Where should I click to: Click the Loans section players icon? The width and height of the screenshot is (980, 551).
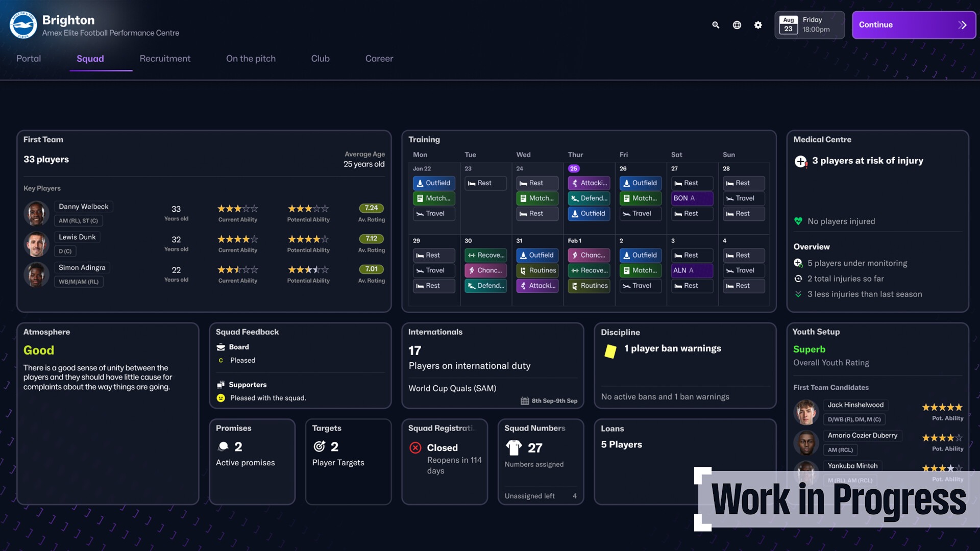pyautogui.click(x=621, y=445)
